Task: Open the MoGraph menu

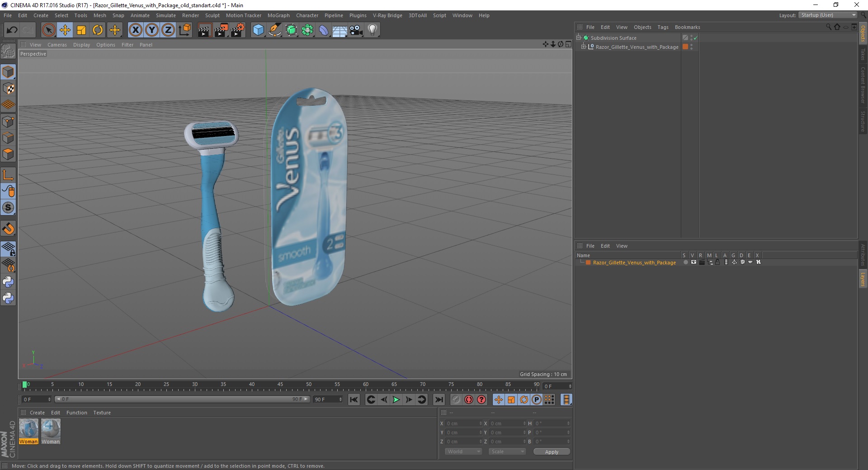Action: [x=278, y=15]
